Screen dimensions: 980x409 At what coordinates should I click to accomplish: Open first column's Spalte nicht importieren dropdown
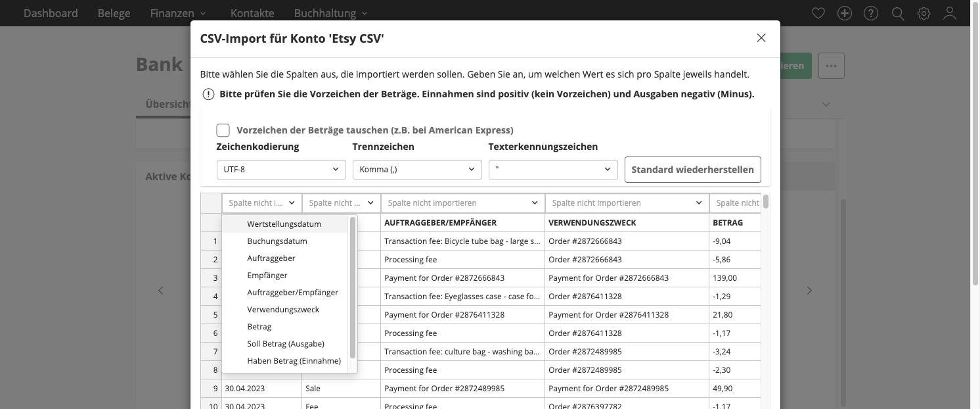[262, 203]
